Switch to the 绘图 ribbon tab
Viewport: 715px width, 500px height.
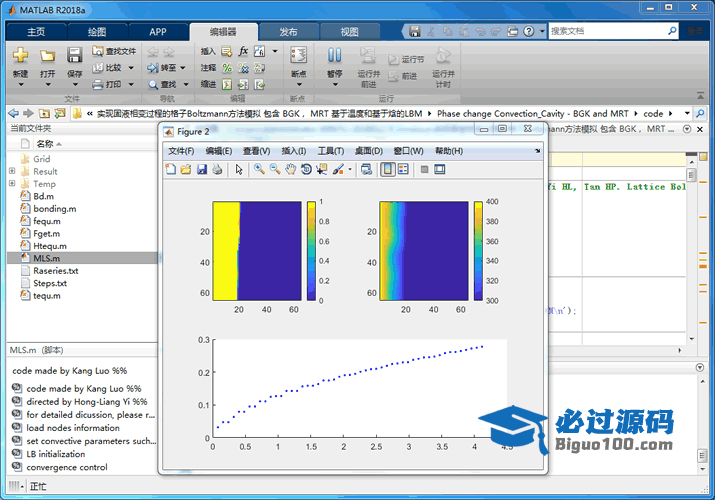[97, 32]
